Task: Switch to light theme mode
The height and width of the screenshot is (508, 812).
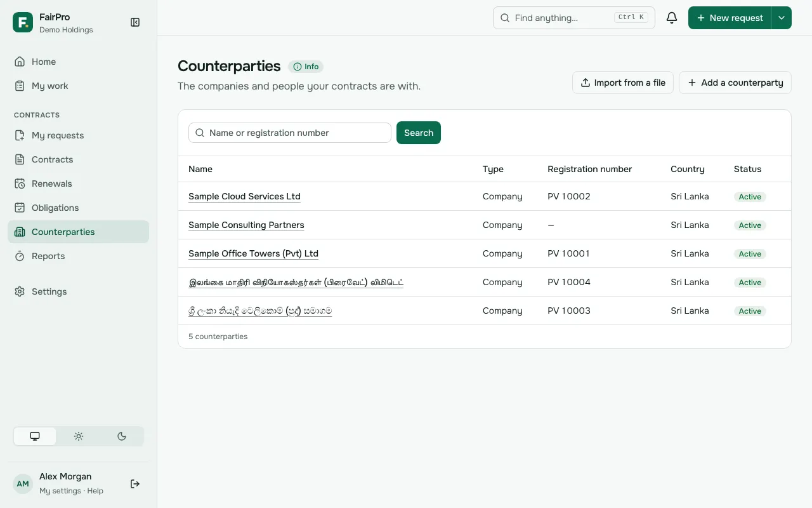Action: click(x=79, y=436)
